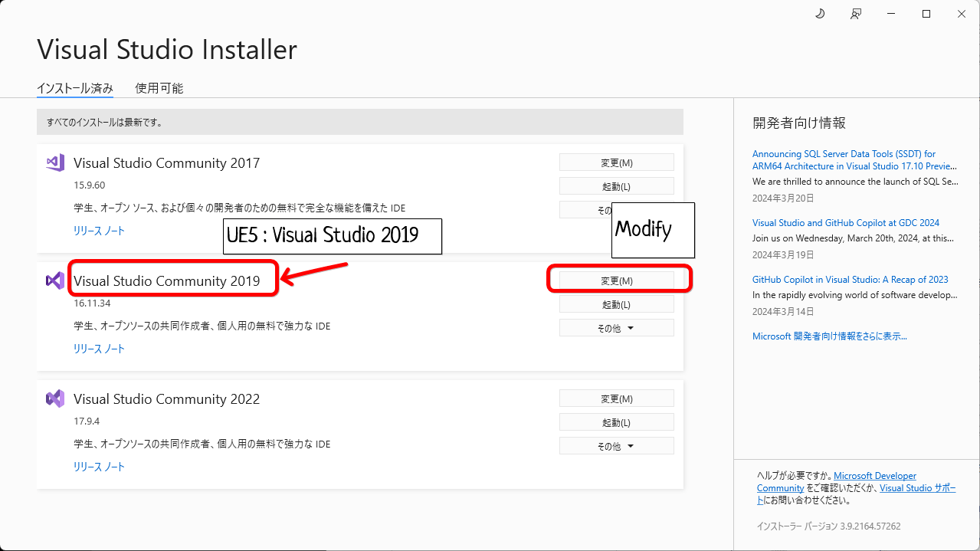Click the date 2024年3月19日
The width and height of the screenshot is (980, 551).
(783, 254)
